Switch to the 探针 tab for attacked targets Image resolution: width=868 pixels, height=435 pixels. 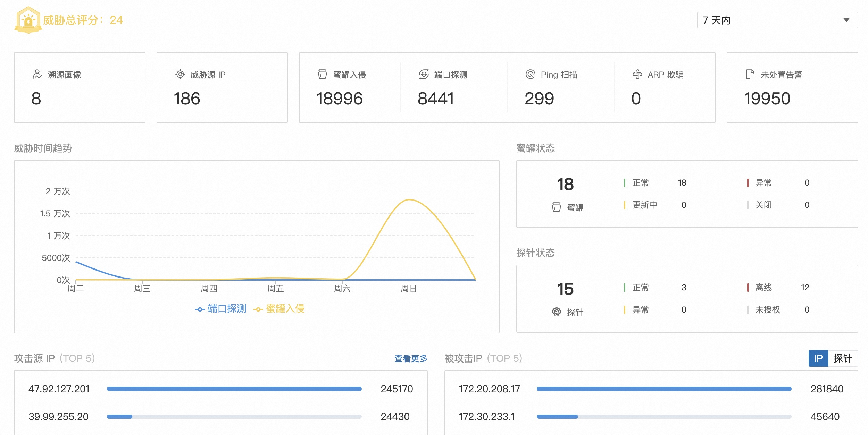[843, 358]
